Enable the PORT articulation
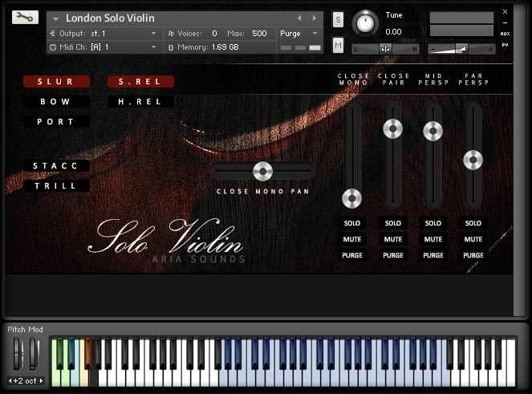 point(57,121)
